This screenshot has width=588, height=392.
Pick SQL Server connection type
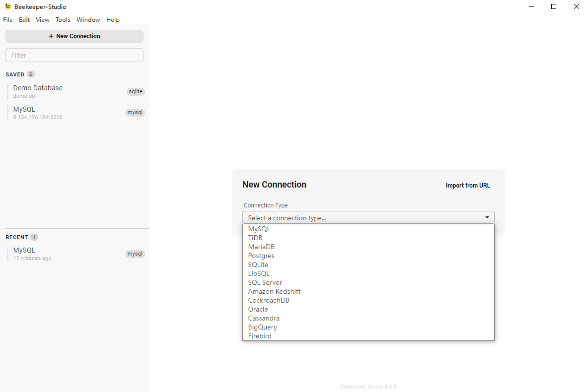(x=265, y=283)
